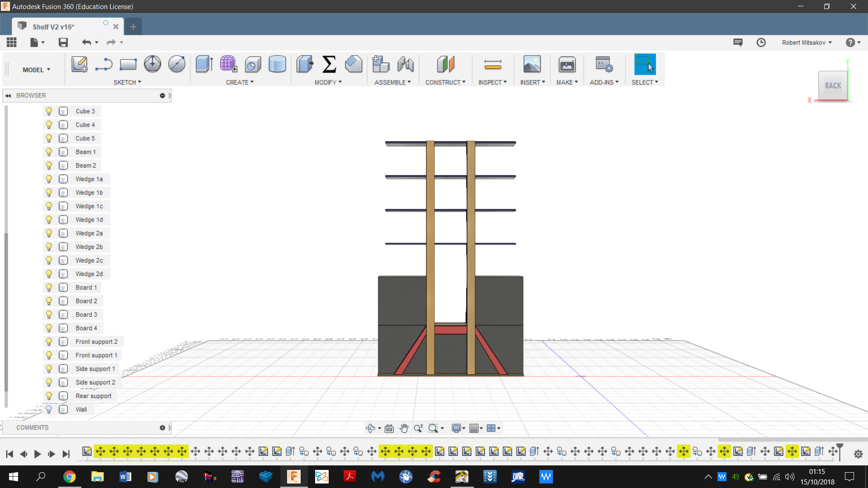Open the Create Form sculpt tool
The height and width of the screenshot is (488, 868).
tap(228, 64)
